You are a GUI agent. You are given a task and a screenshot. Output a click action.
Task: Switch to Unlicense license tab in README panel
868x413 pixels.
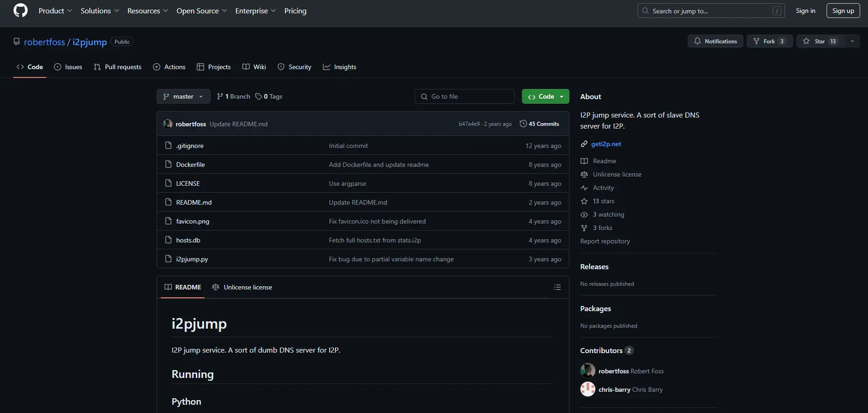coord(242,287)
